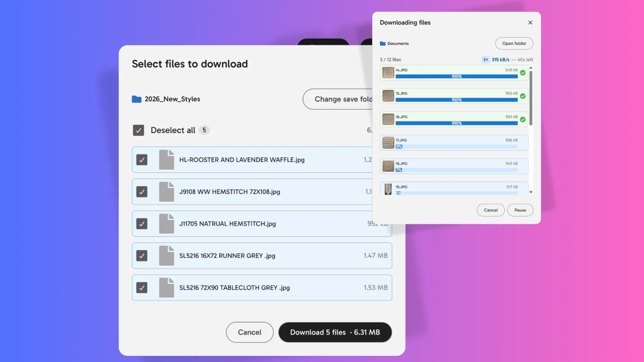Click Cancel in Select files dialog
This screenshot has width=644, height=362.
pyautogui.click(x=250, y=332)
